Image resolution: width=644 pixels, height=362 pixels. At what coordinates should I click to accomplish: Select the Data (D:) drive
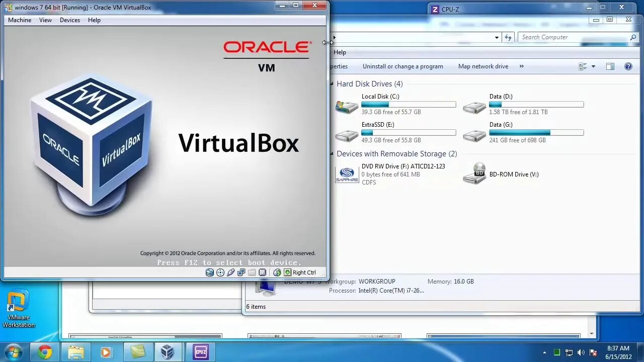pos(523,105)
